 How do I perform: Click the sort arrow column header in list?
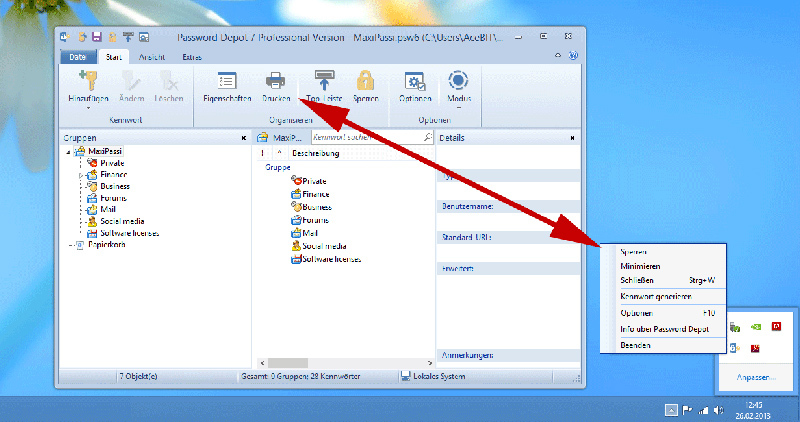point(280,153)
